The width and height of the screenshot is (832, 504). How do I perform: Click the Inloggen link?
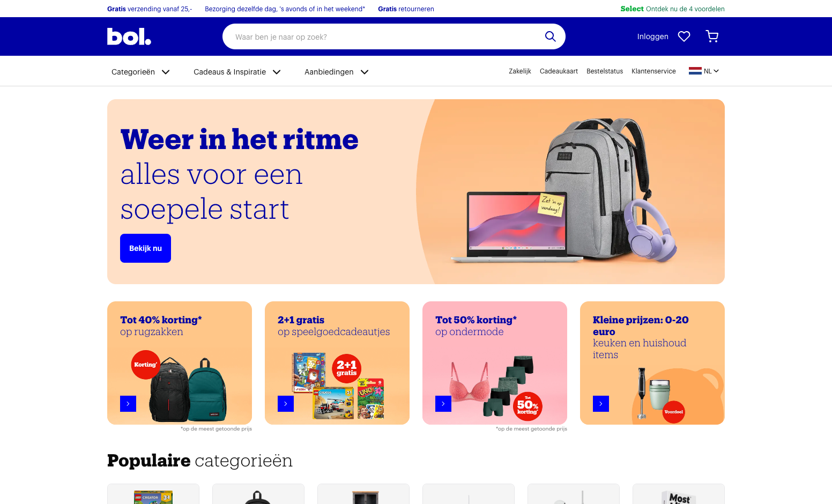pos(652,36)
